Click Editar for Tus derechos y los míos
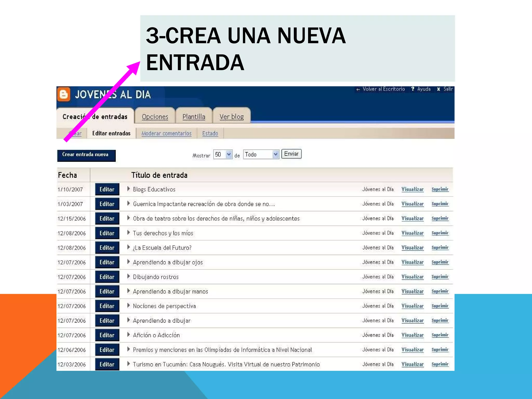Viewport: 532px width, 399px height. (107, 233)
